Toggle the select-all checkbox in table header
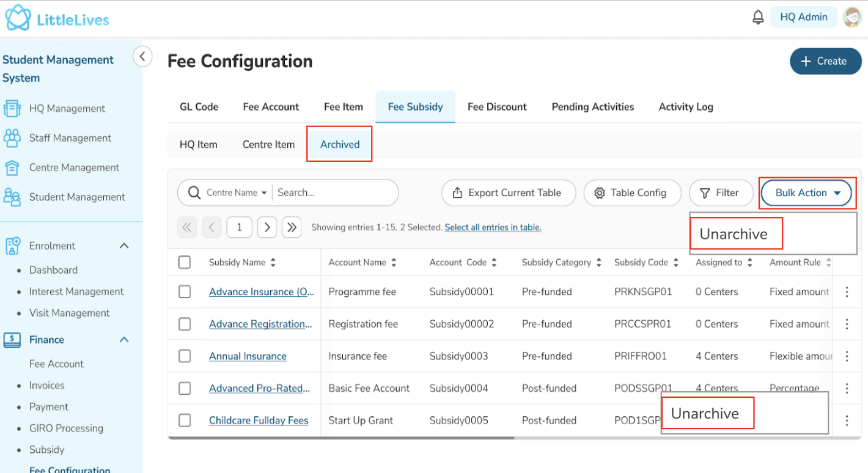The width and height of the screenshot is (868, 473). tap(185, 263)
